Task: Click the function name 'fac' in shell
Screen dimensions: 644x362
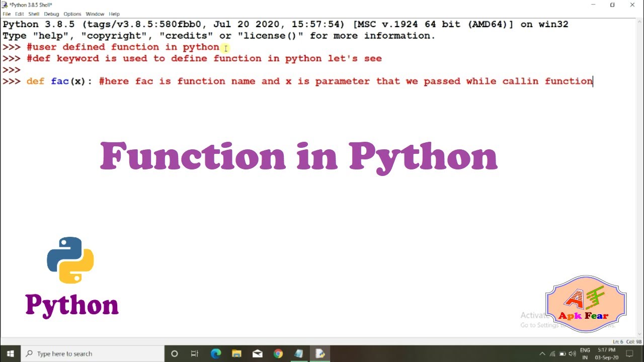Action: click(59, 81)
